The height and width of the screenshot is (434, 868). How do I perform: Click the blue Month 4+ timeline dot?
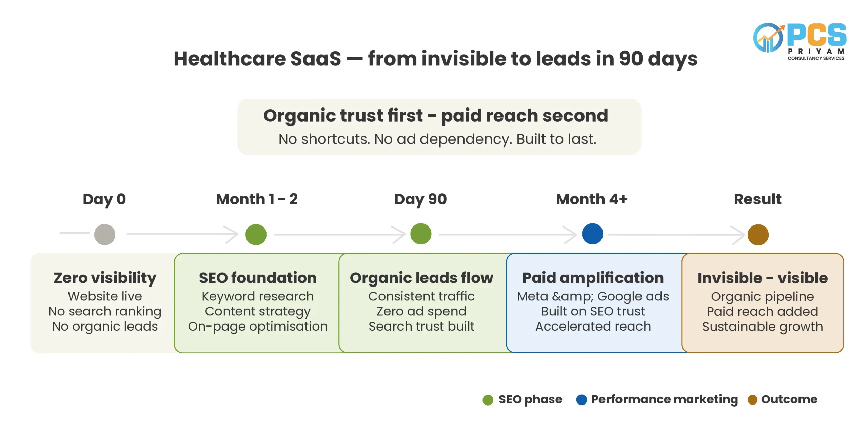592,234
